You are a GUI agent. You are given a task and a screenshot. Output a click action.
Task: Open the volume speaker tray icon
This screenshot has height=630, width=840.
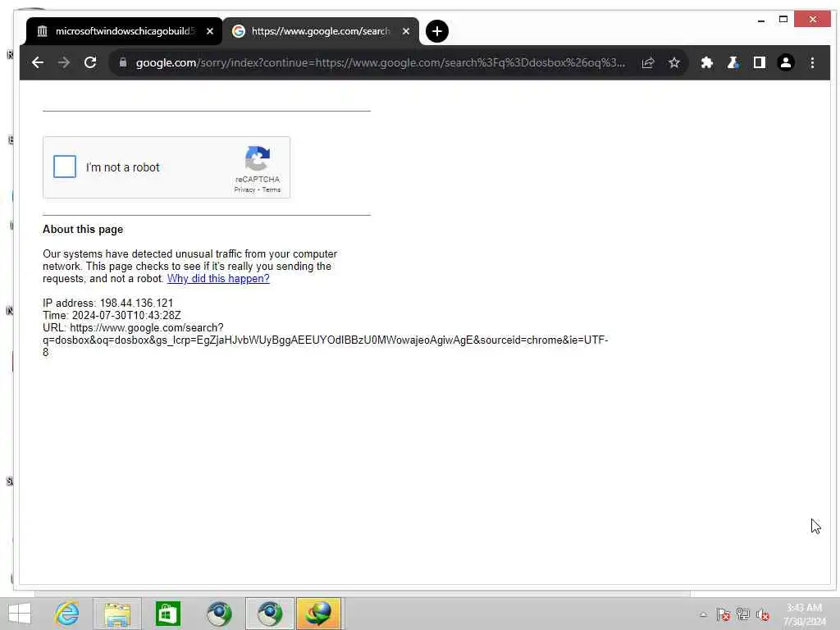click(x=762, y=614)
